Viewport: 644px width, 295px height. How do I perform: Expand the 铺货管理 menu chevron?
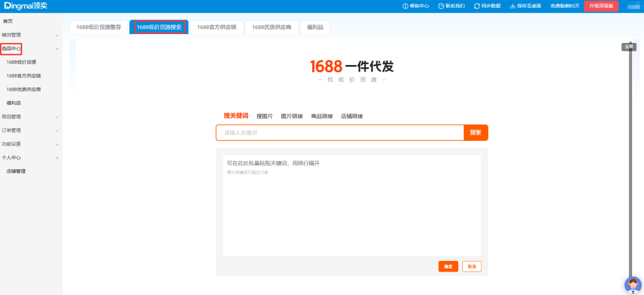point(57,35)
